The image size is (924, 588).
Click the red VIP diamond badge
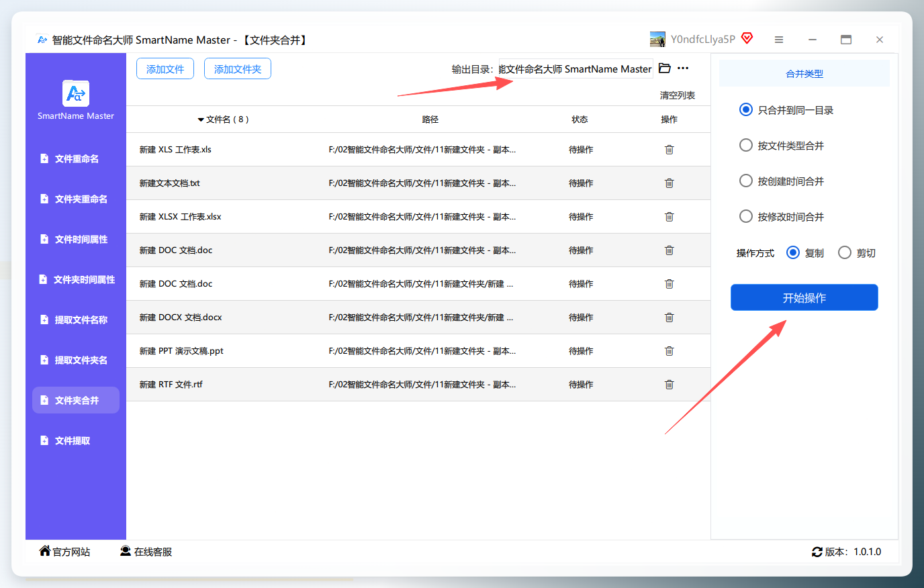coord(747,38)
